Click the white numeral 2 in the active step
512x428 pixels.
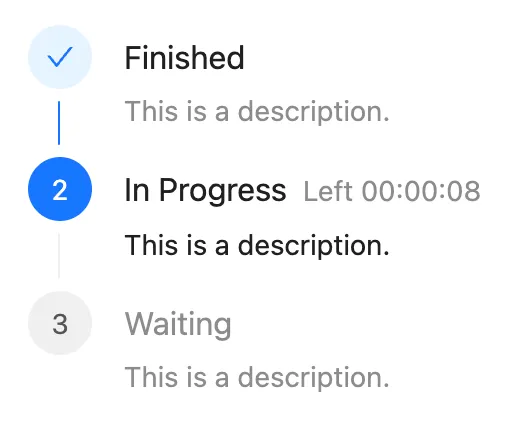pyautogui.click(x=60, y=190)
